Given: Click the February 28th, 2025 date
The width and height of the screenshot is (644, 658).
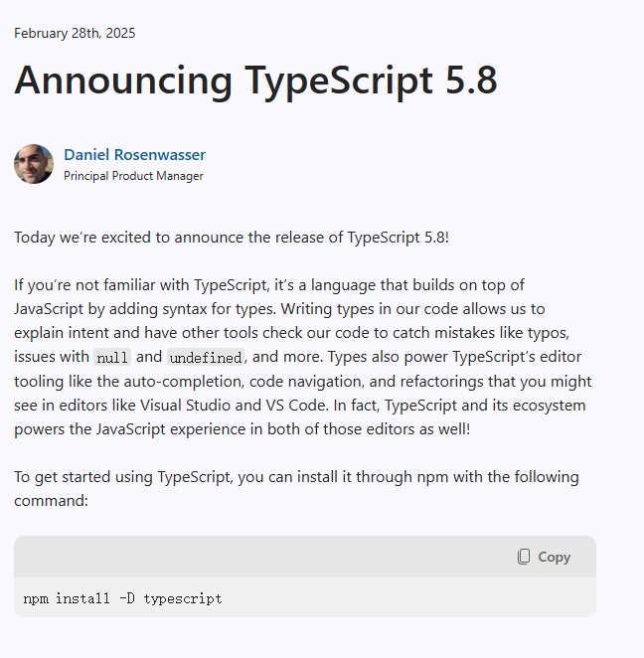Looking at the screenshot, I should click(x=75, y=33).
